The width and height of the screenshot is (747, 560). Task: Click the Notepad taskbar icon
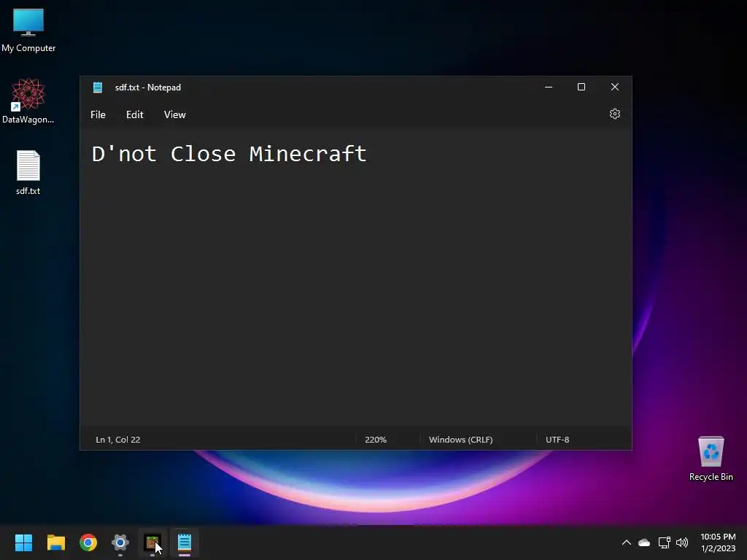coord(185,542)
